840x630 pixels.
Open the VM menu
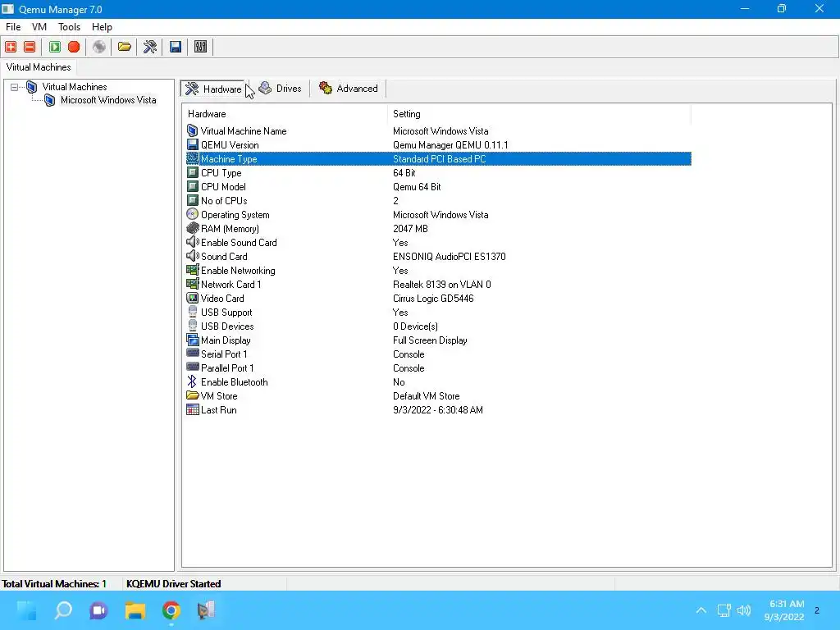point(39,27)
